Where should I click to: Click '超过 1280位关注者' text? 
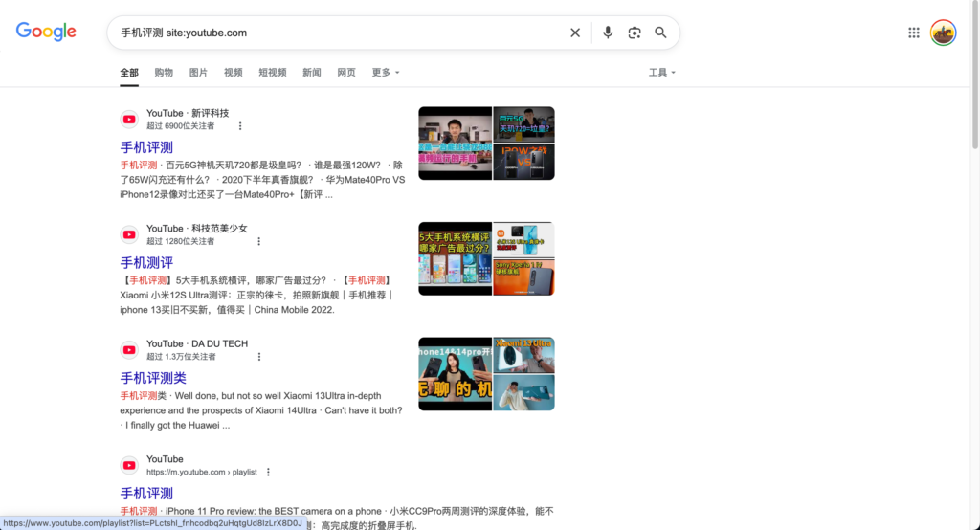point(181,241)
